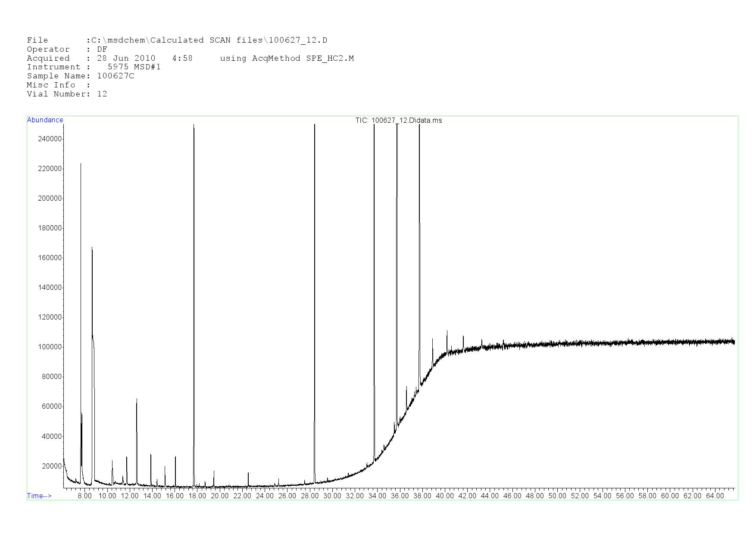This screenshot has height=534, width=756.
Task: Click the 18.00 time tick label
Action: point(197,496)
